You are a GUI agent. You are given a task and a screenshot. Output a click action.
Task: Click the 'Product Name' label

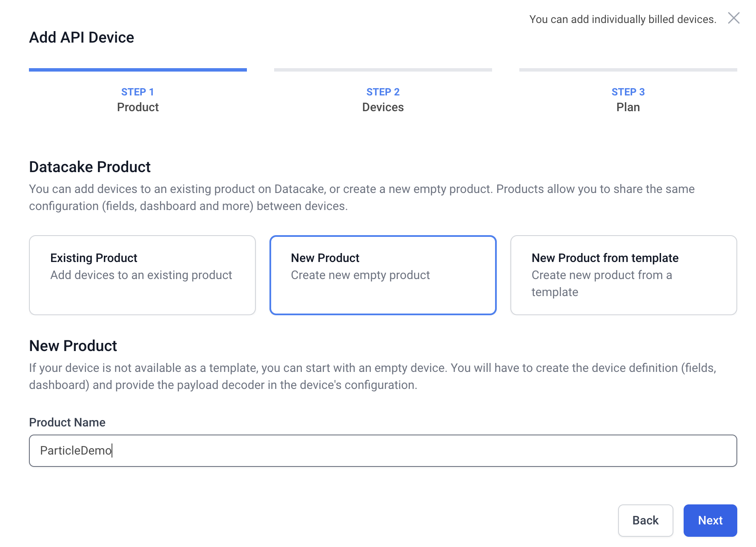(x=67, y=422)
